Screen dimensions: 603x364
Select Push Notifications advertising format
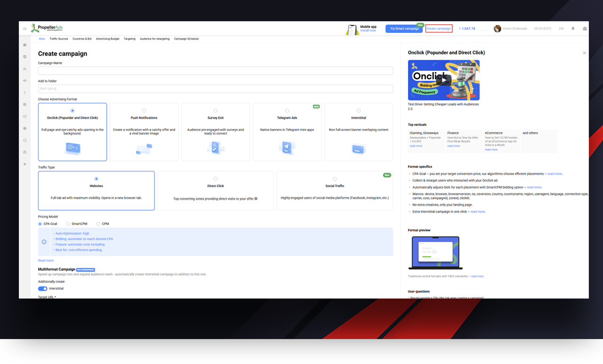144,132
